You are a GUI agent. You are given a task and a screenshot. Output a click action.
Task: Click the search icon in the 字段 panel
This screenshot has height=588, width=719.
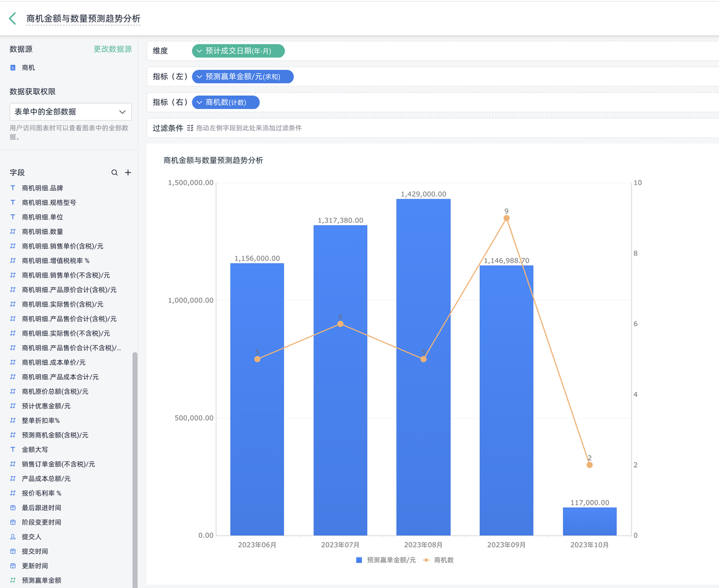pos(114,172)
